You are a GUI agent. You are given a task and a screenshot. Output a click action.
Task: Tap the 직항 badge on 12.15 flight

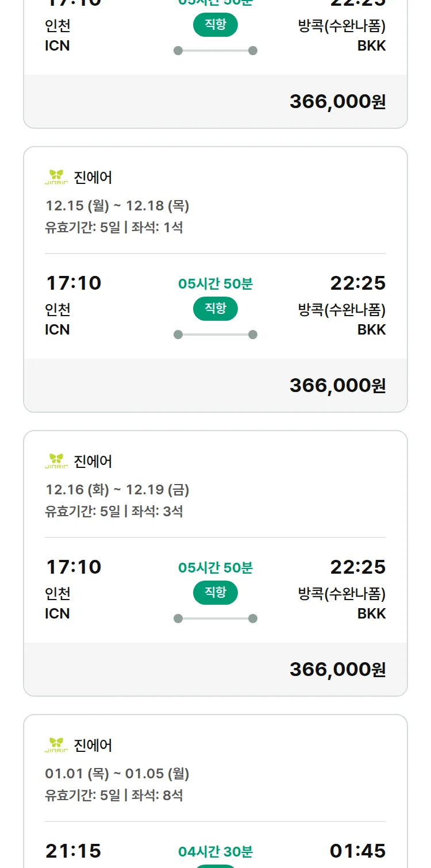[x=215, y=309]
